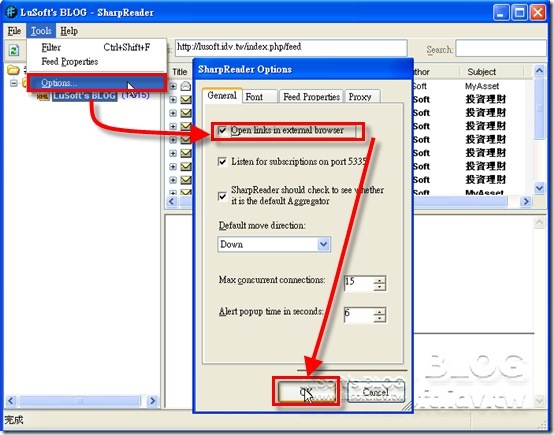Confirm options with OK button
Screen dimensions: 554x435
[306, 392]
